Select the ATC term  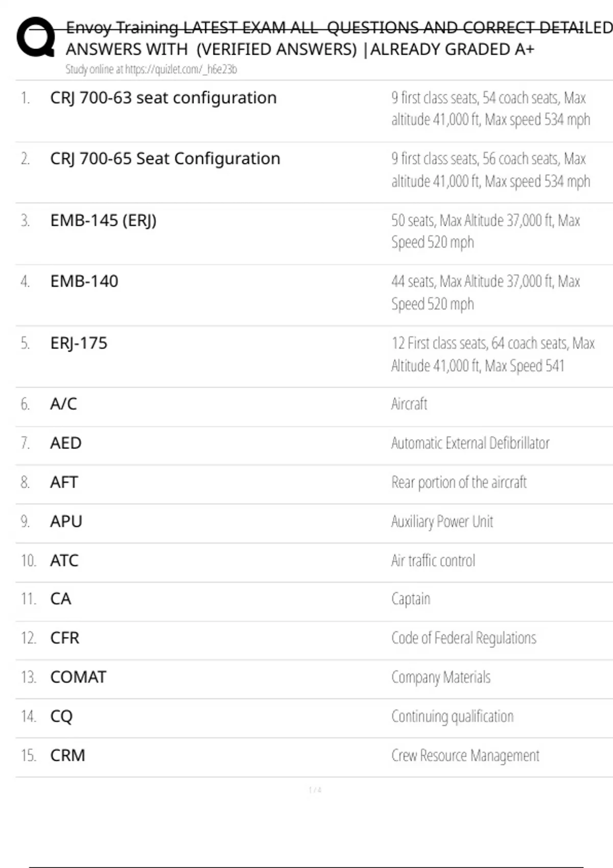click(x=64, y=561)
